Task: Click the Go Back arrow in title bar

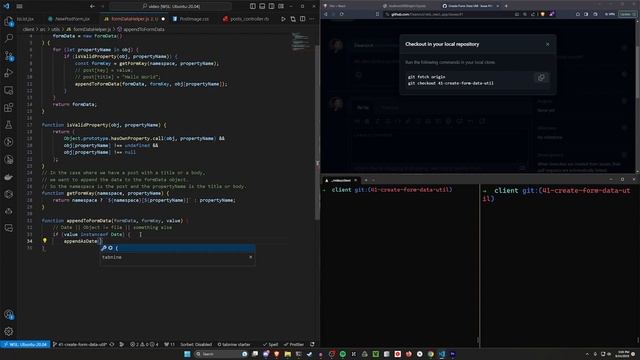Action: coord(92,6)
